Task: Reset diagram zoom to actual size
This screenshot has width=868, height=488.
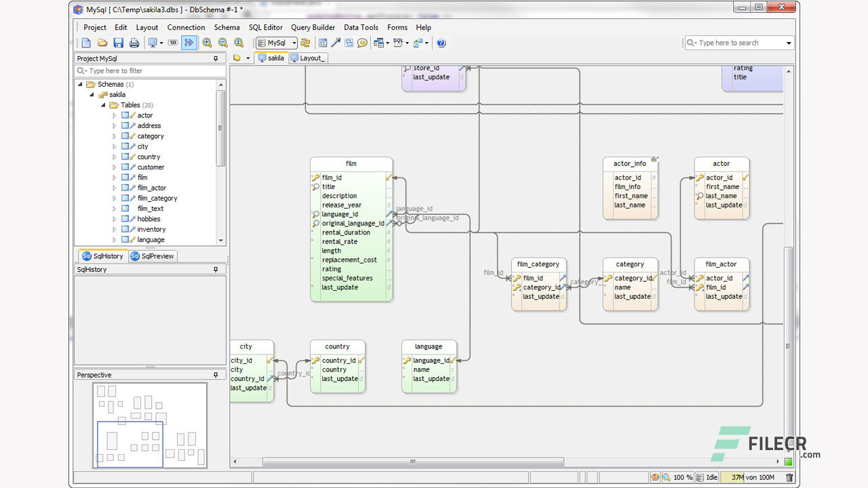Action: (239, 43)
